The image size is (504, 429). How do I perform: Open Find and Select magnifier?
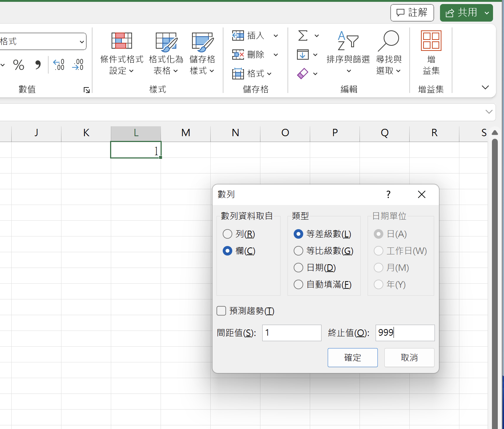point(388,41)
